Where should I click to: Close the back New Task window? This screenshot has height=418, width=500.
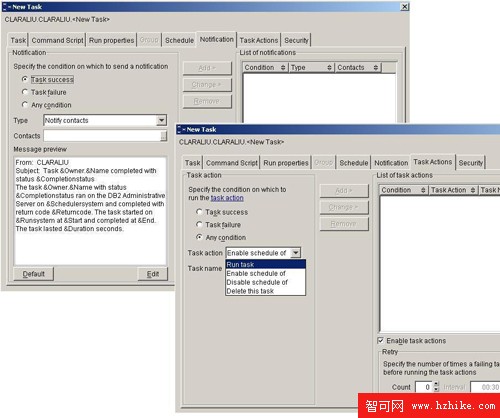404,6
